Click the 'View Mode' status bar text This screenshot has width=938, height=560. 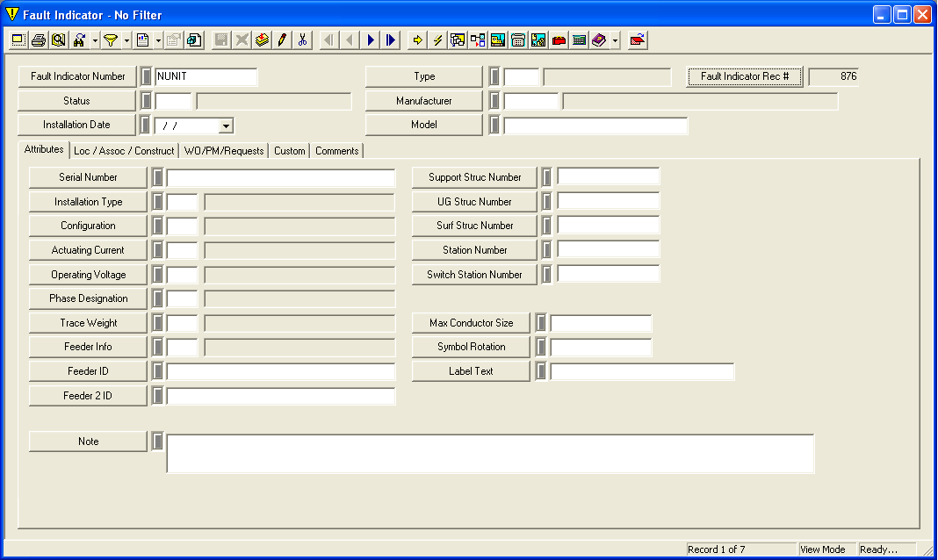pos(823,549)
